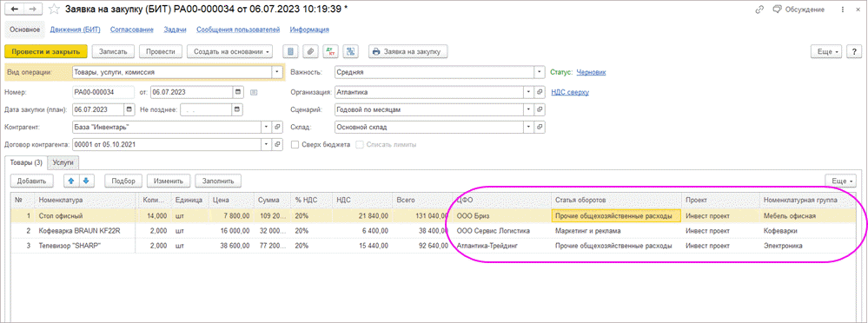Toggle the Списать лимиты checkbox
The width and height of the screenshot is (868, 323).
361,144
